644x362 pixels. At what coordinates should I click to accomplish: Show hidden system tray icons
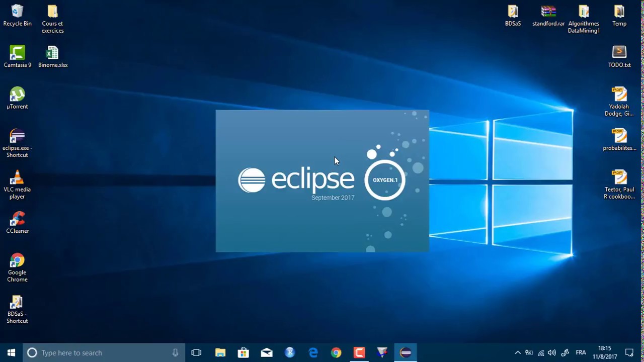point(517,352)
